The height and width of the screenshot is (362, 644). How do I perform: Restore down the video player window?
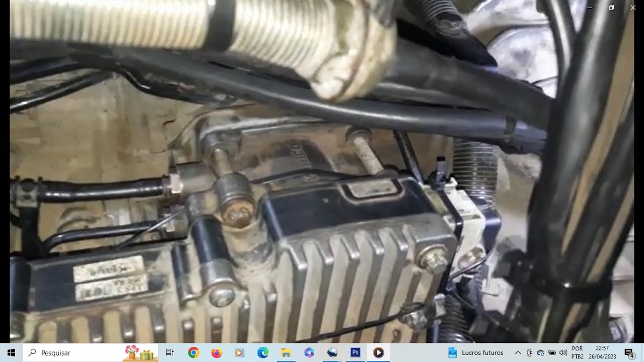click(x=611, y=8)
